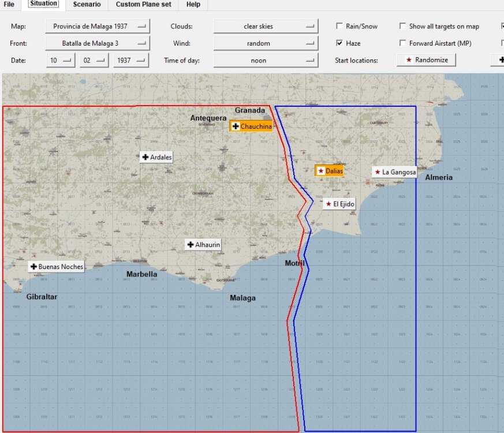Click the Ardales airfield icon
Image resolution: width=504 pixels, height=433 pixels.
155,156
